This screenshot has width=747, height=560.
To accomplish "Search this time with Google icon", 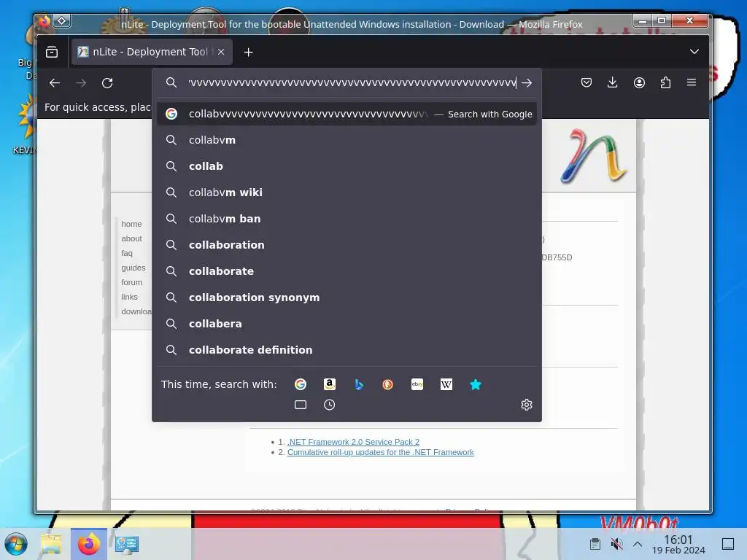I will pos(301,384).
